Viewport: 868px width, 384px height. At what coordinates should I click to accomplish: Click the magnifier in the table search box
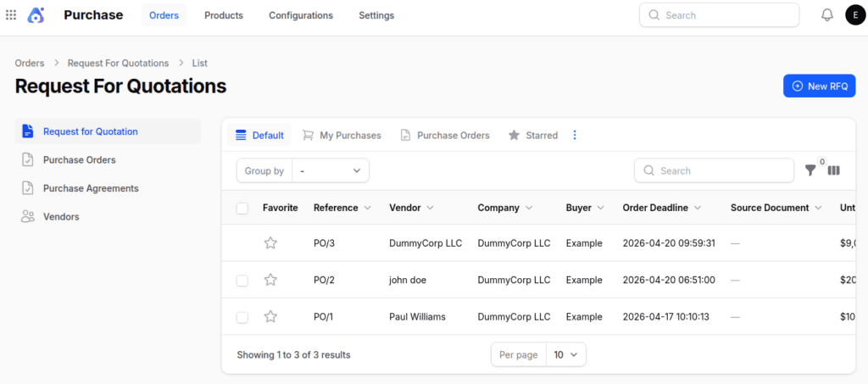pyautogui.click(x=648, y=170)
